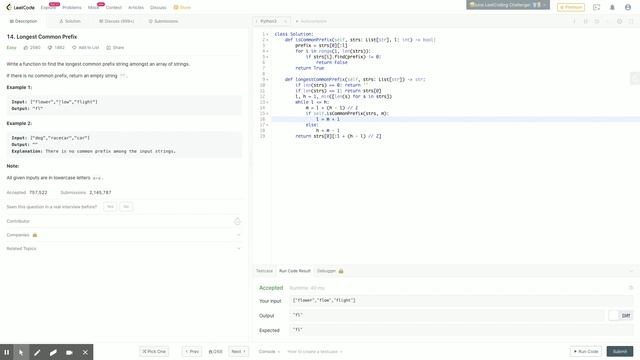Screen dimensions: 640x360
Task: Toggle the editor fullscreen icon
Action: click(631, 21)
